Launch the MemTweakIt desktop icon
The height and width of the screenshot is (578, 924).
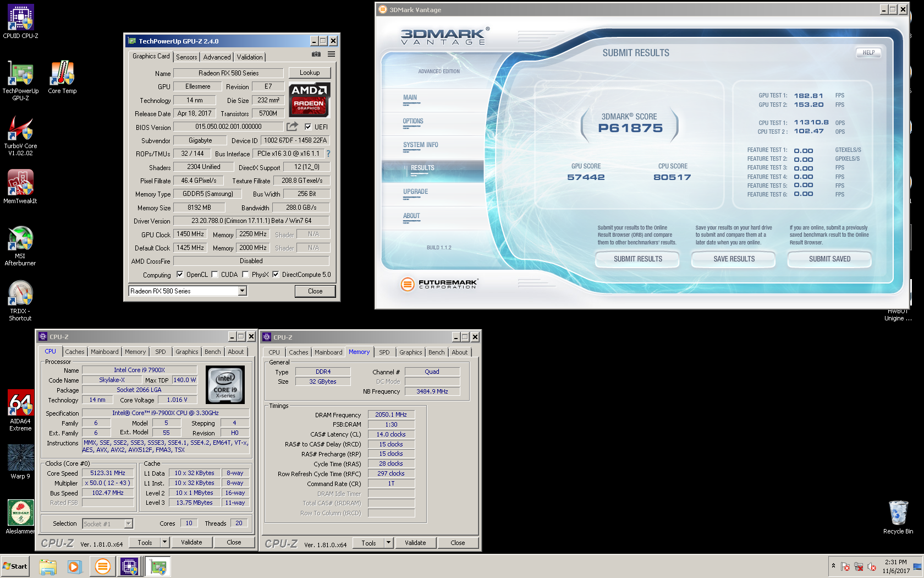click(x=20, y=187)
